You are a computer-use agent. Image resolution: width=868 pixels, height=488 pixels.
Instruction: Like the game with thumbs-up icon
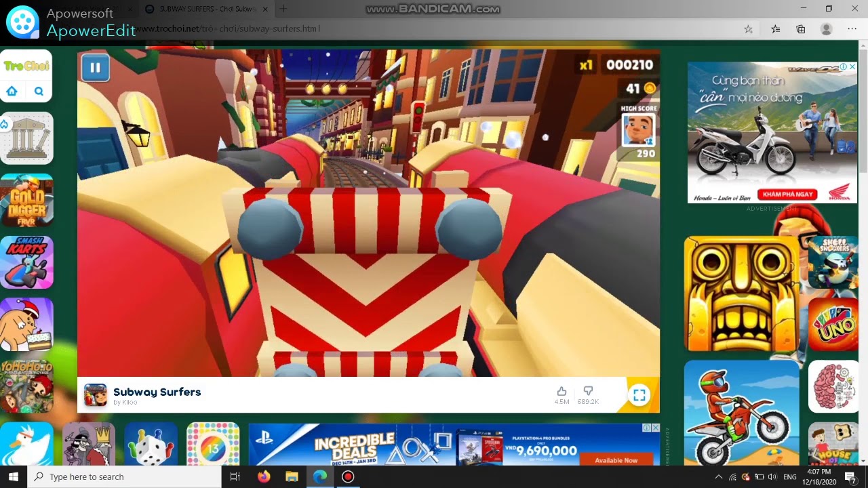pos(561,391)
